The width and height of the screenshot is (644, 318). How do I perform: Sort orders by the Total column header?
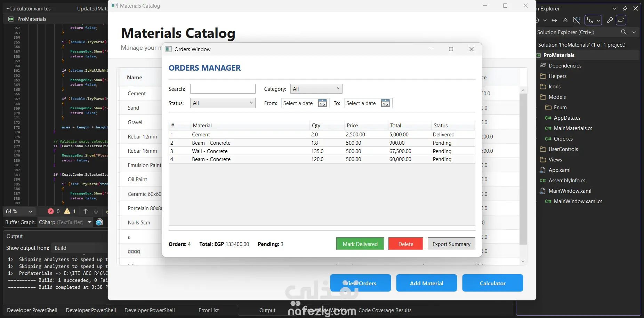(409, 126)
